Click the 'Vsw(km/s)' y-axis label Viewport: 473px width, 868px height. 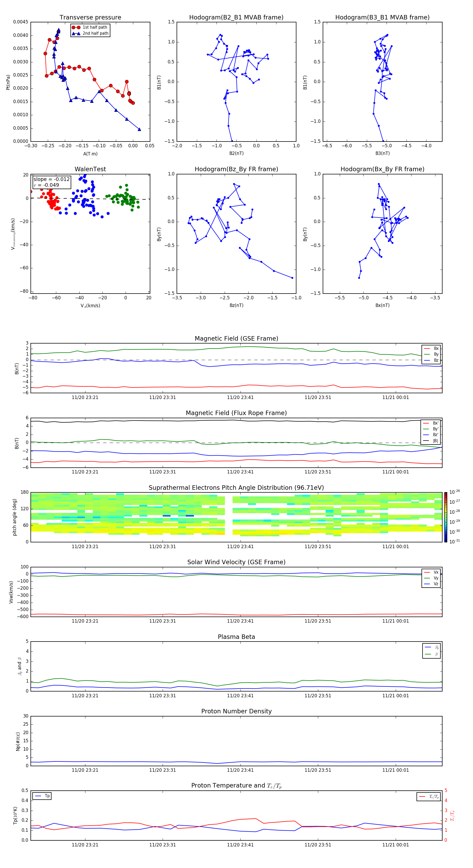tap(11, 592)
